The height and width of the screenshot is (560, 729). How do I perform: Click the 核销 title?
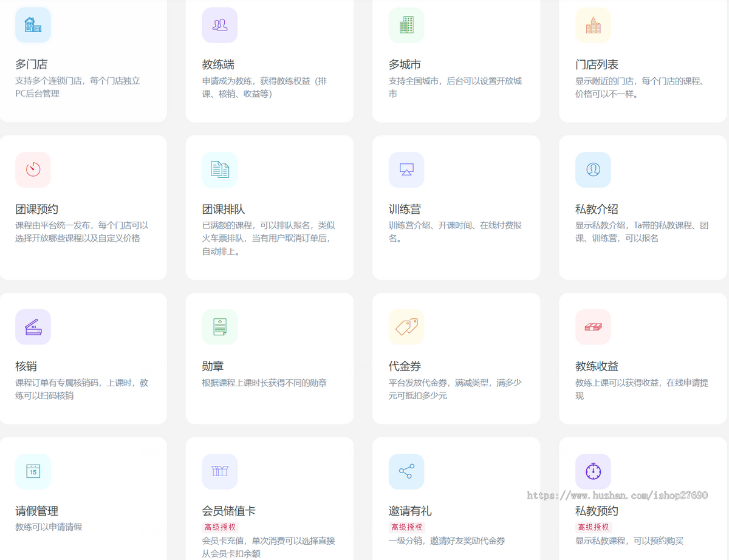click(x=26, y=366)
